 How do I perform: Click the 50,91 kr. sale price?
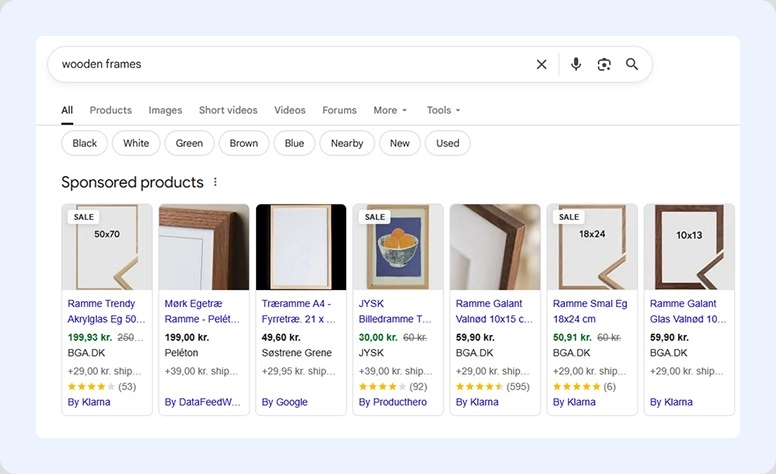tap(572, 337)
